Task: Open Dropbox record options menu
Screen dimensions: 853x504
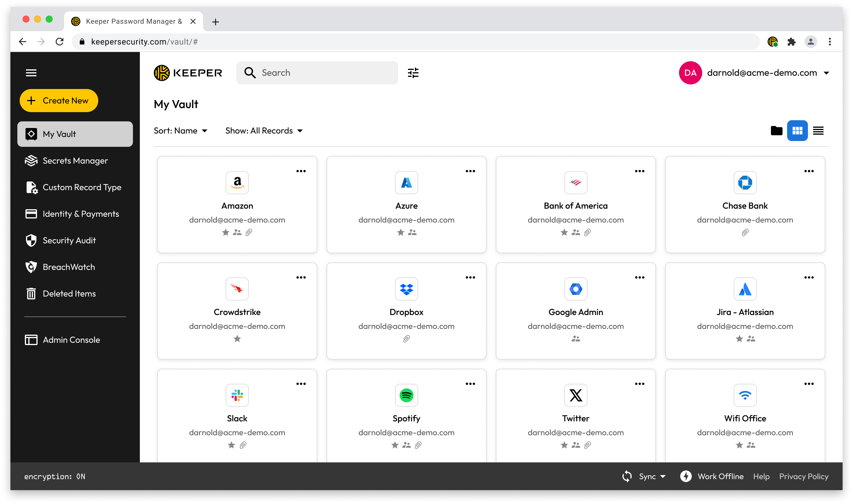Action: [470, 277]
